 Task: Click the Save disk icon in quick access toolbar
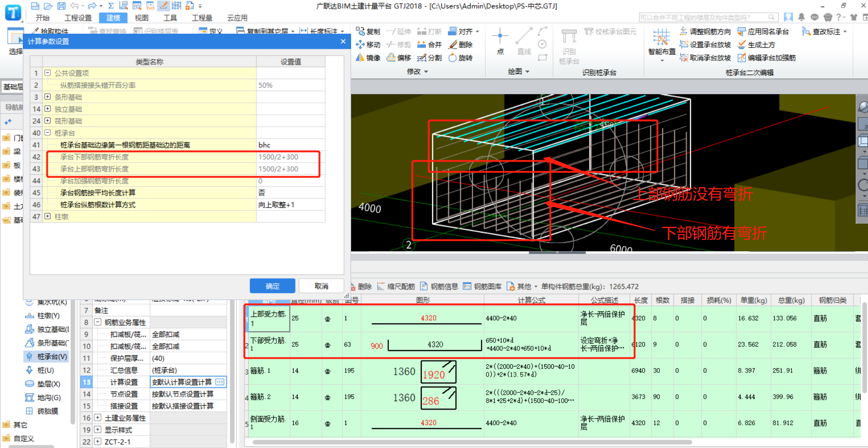(61, 6)
